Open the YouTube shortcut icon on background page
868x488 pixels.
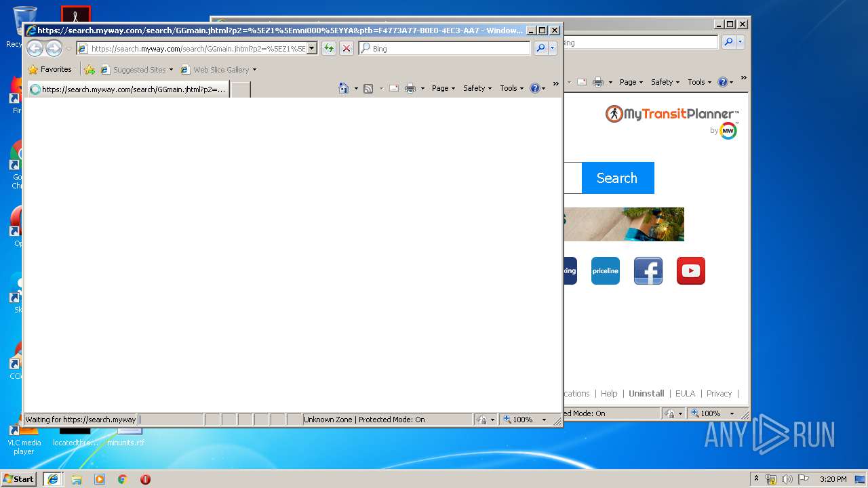[x=691, y=270]
